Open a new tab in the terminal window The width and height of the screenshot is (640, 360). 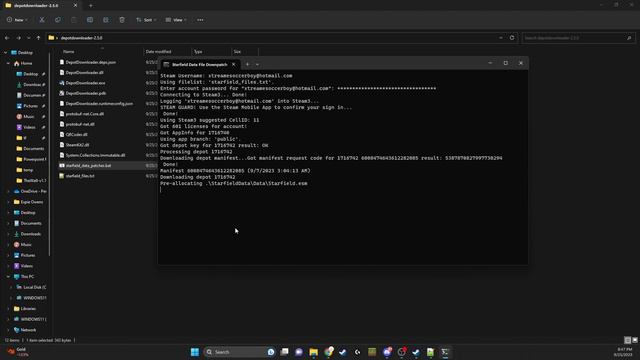[x=247, y=64]
